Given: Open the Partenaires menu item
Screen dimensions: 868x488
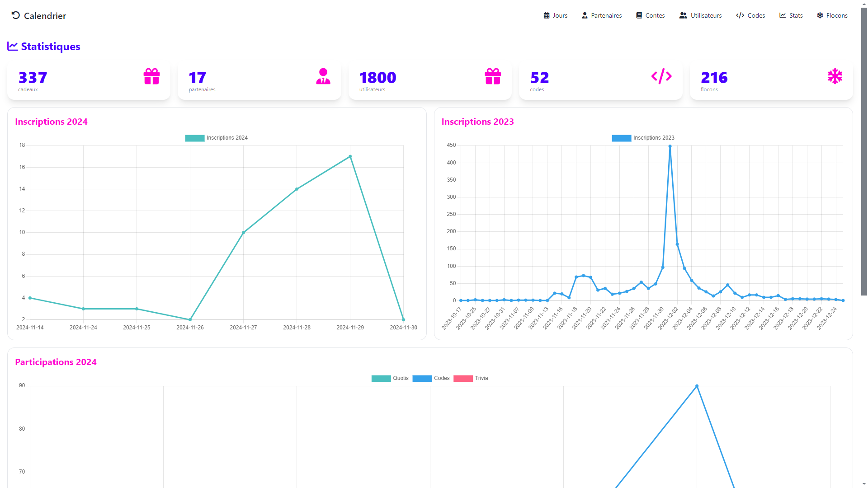Looking at the screenshot, I should (602, 15).
